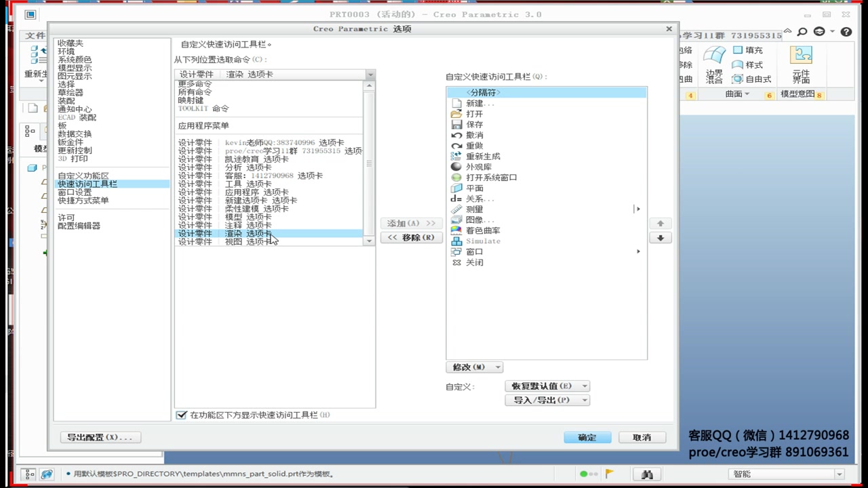Open the help question mark icon
This screenshot has width=868, height=488.
click(846, 32)
